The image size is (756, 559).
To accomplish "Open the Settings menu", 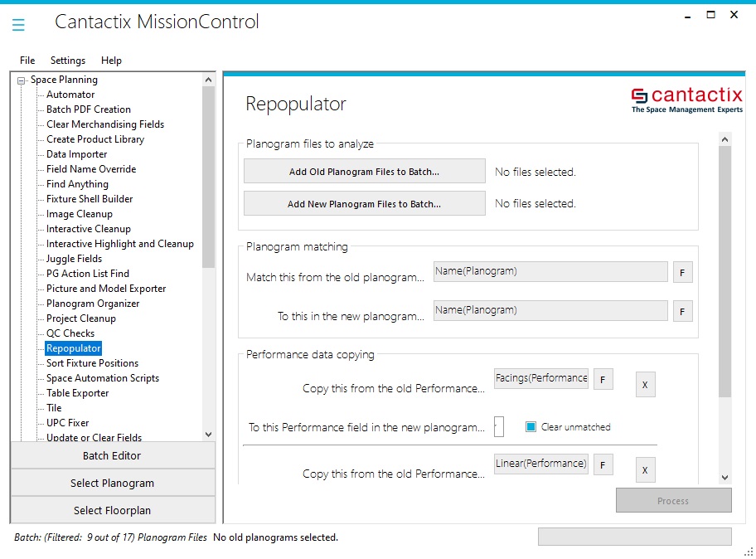I will point(68,61).
